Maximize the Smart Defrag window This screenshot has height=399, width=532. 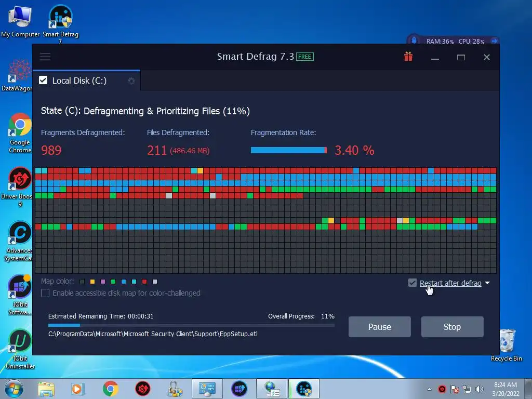(x=461, y=57)
